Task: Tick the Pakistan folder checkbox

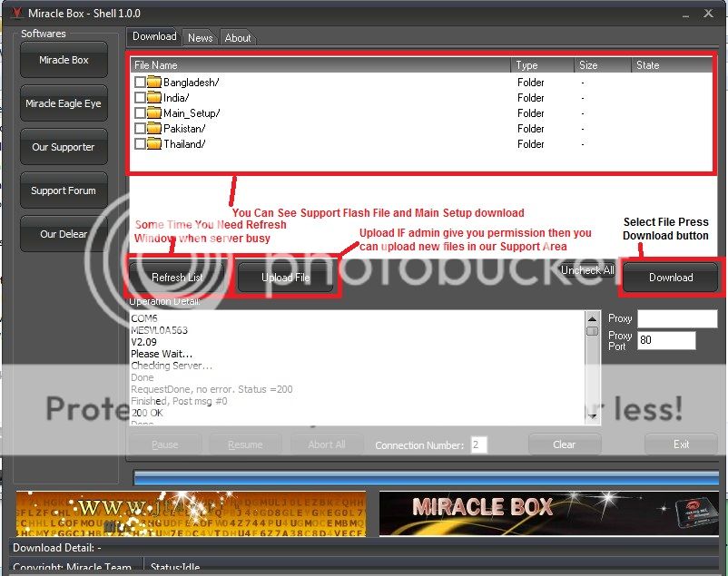Action: (x=140, y=128)
